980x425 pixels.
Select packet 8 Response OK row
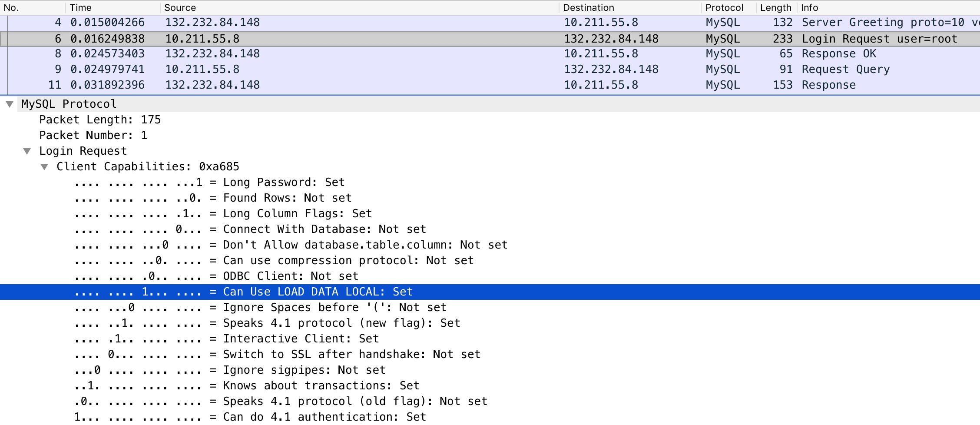point(490,54)
